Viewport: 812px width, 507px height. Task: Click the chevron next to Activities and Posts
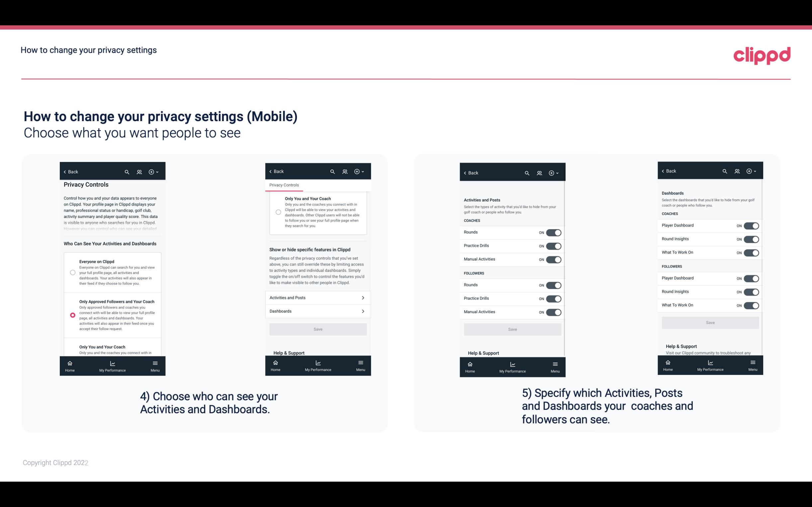pyautogui.click(x=363, y=298)
